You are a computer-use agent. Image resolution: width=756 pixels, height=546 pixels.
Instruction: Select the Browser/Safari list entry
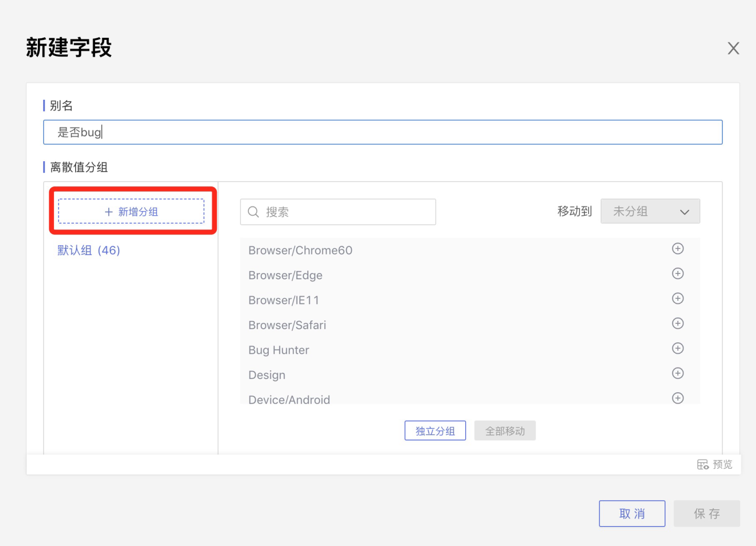pyautogui.click(x=287, y=325)
